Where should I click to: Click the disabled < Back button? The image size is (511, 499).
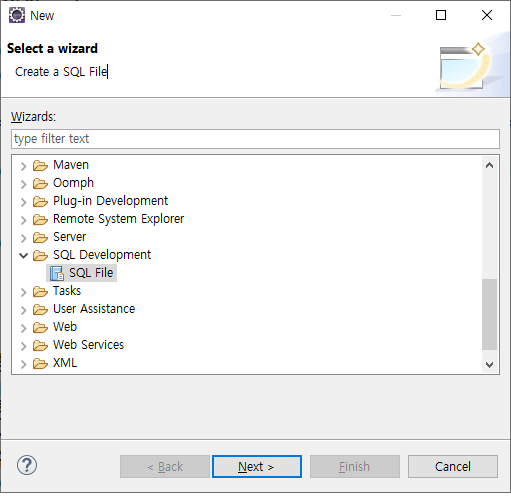click(165, 466)
